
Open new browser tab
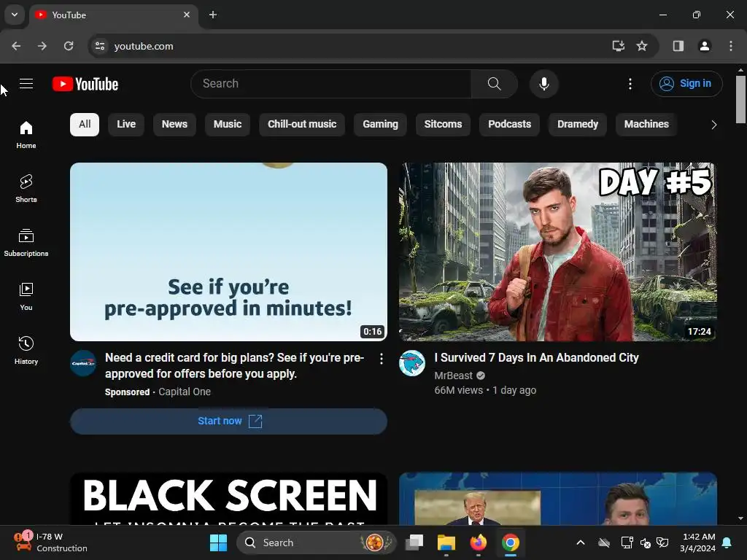(x=213, y=15)
